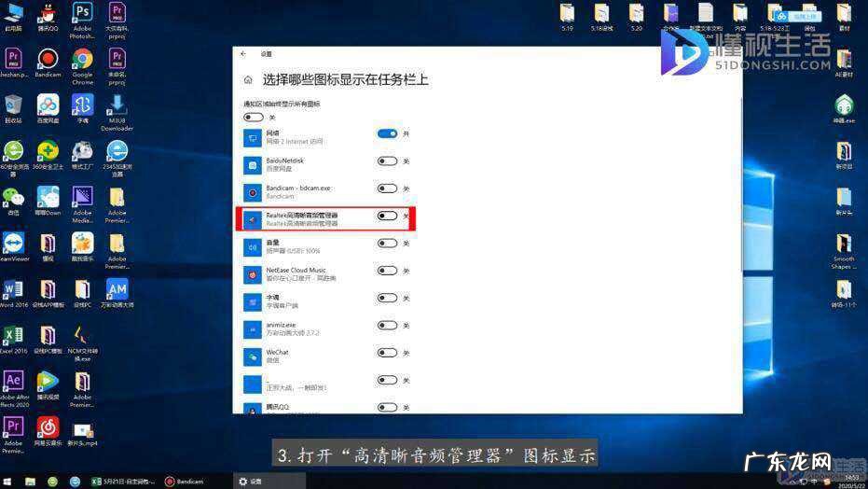
Task: Select the 微信 desktop shortcut
Action: (13, 201)
